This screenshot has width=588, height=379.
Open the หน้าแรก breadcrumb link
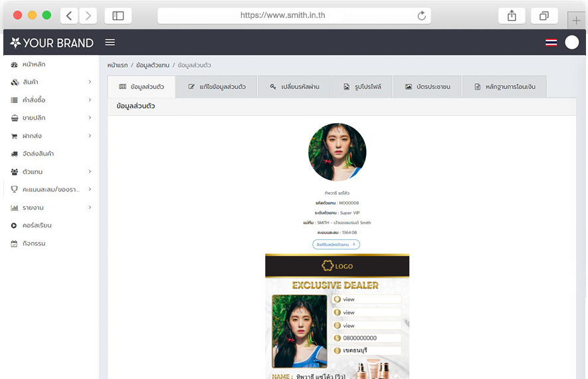118,65
